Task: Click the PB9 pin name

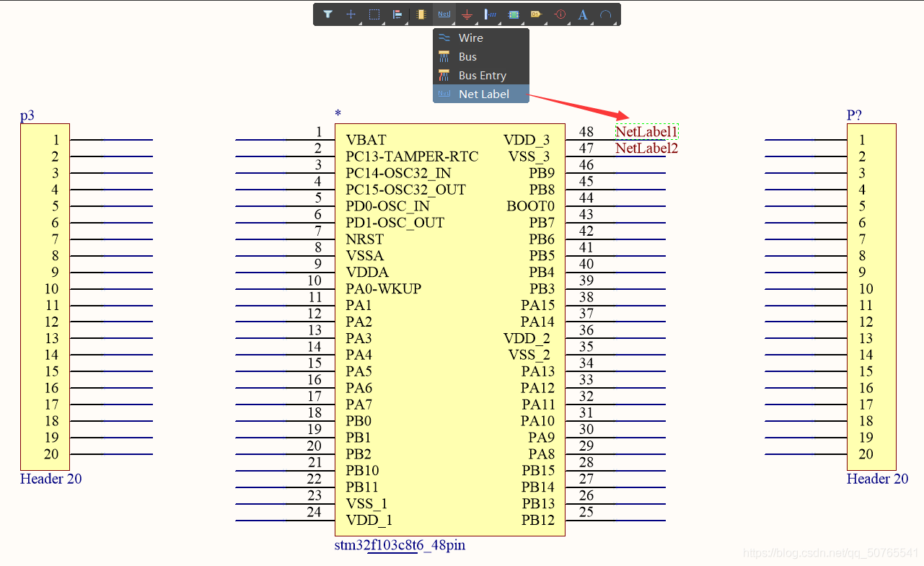Action: [x=542, y=174]
